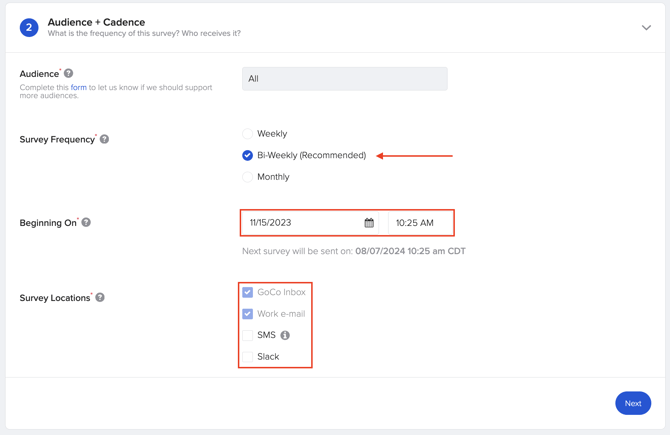Open the calendar date picker icon
The width and height of the screenshot is (670, 435).
[x=369, y=223]
